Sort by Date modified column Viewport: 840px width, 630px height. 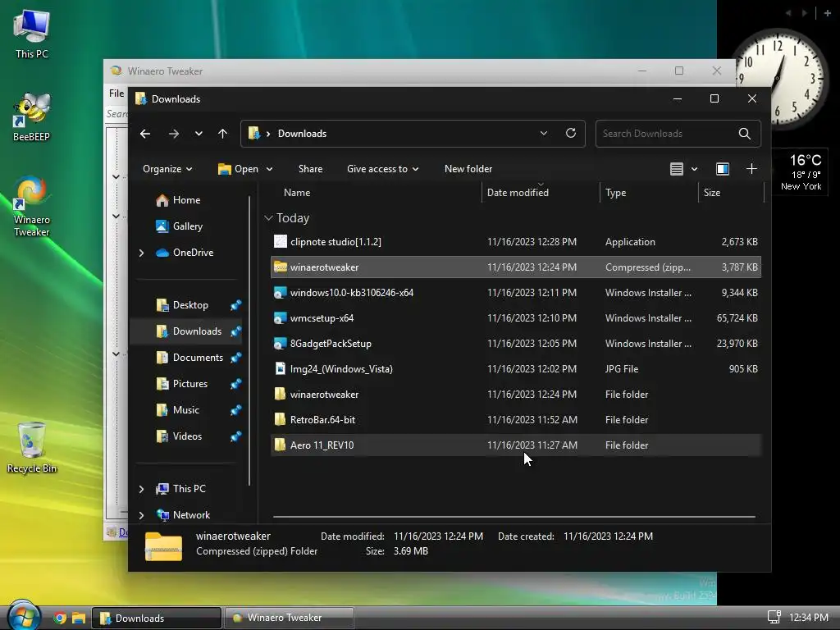[x=518, y=192]
